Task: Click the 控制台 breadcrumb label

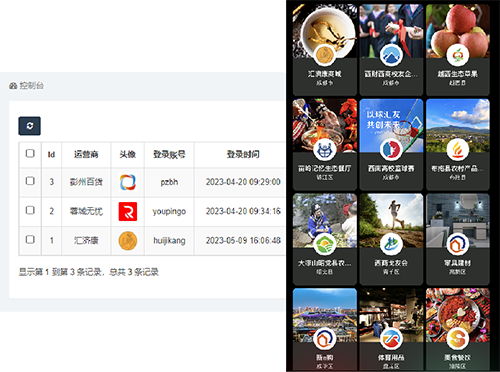Action: (32, 86)
